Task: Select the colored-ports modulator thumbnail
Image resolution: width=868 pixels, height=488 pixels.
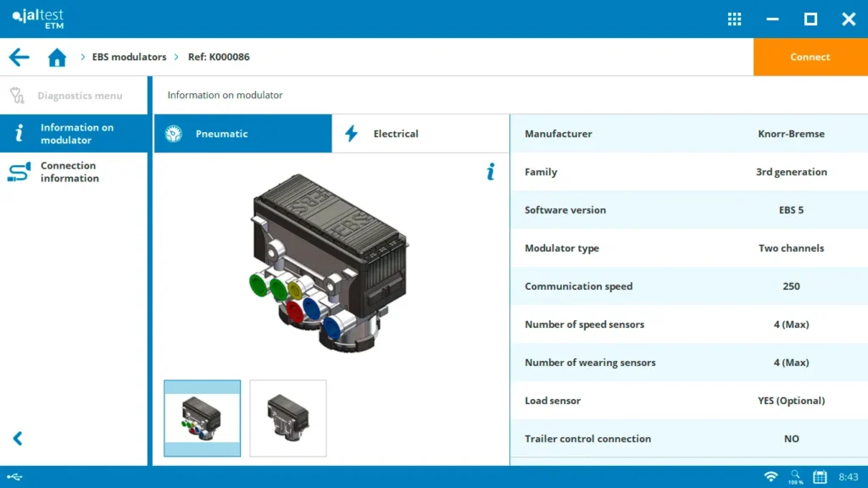Action: [202, 419]
